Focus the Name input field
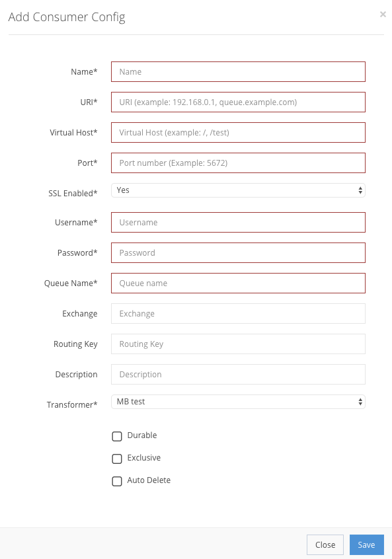392x559 pixels. [x=238, y=71]
